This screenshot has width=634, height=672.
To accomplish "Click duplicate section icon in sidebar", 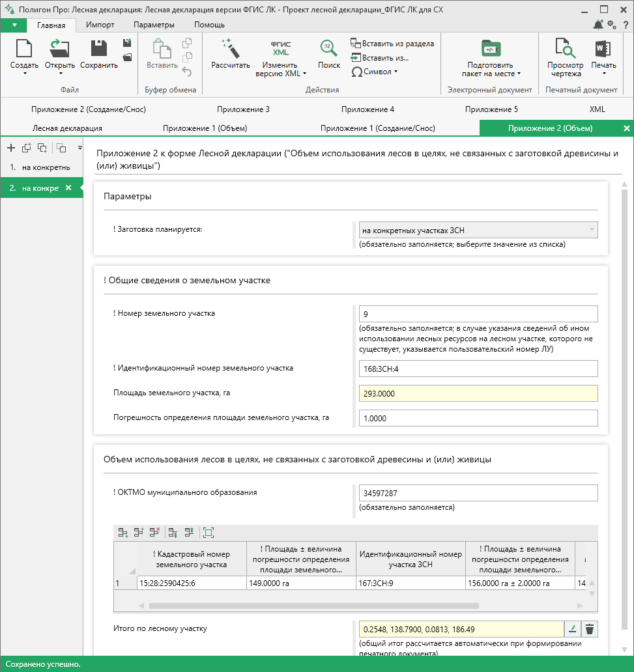I will [27, 148].
